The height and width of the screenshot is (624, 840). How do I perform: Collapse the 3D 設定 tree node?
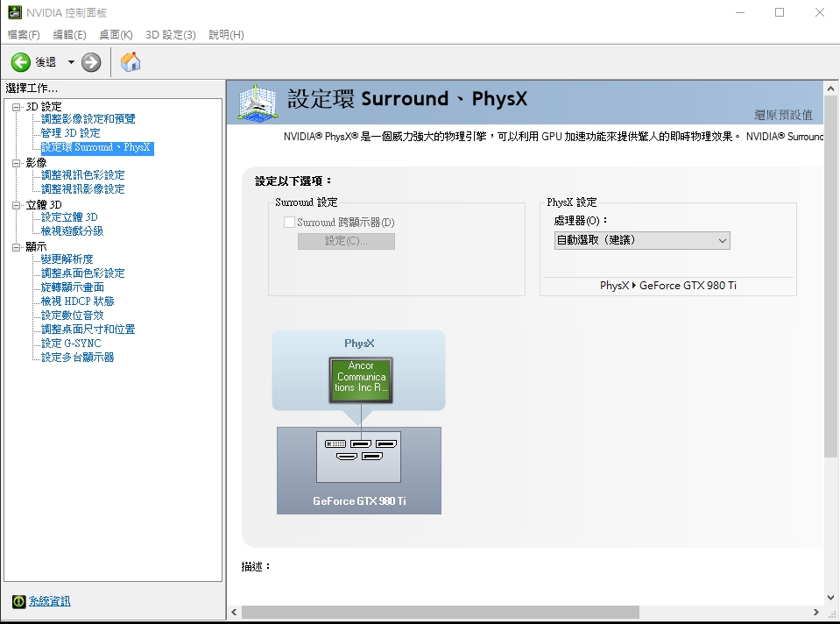17,107
